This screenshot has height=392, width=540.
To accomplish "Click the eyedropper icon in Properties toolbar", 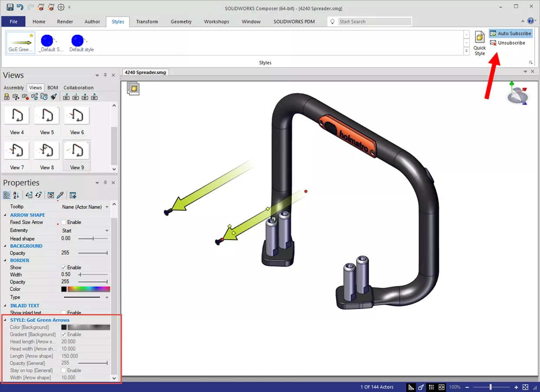I will (60, 195).
